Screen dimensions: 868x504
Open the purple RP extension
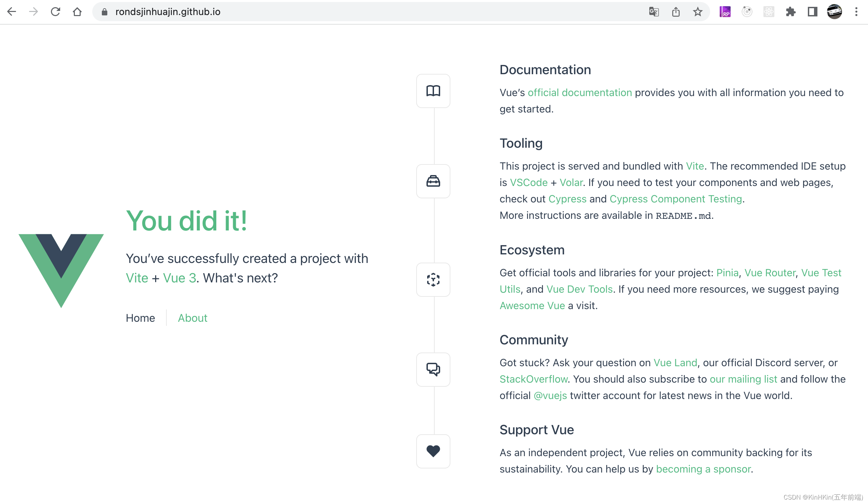pyautogui.click(x=725, y=12)
